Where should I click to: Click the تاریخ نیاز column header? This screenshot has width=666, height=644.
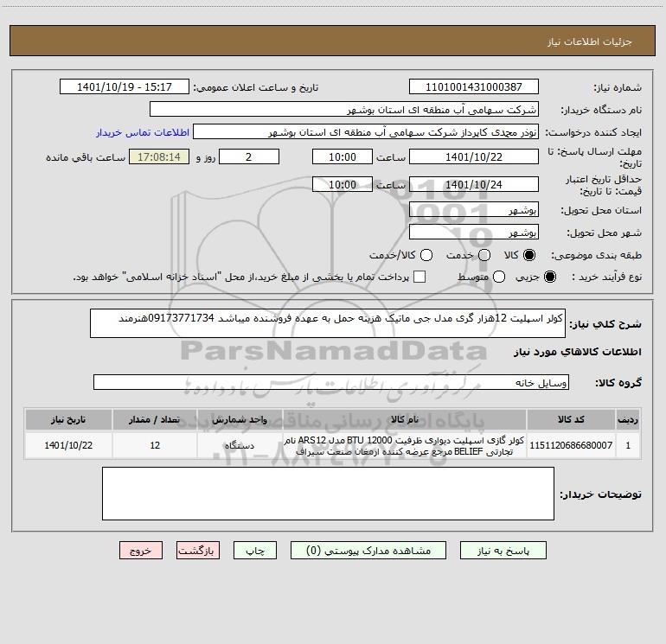tap(68, 419)
